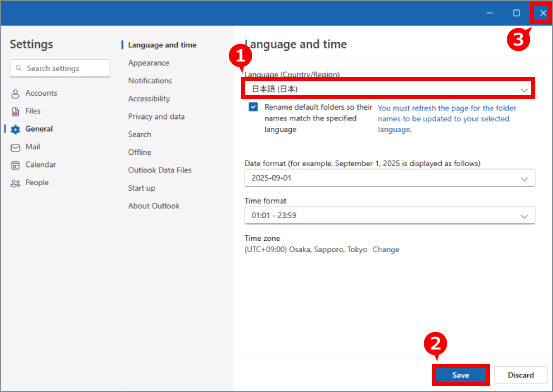Open Mail settings envelope icon
The width and height of the screenshot is (553, 392).
[15, 147]
